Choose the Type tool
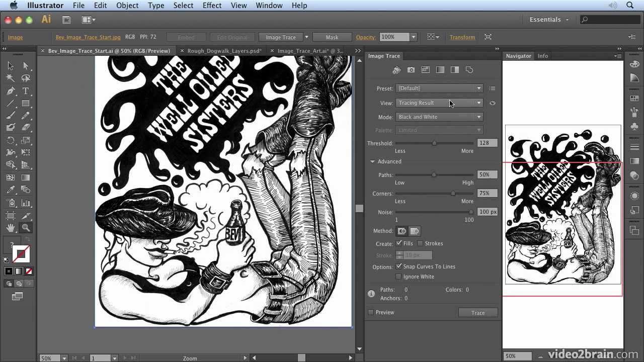The image size is (644, 362). (26, 90)
